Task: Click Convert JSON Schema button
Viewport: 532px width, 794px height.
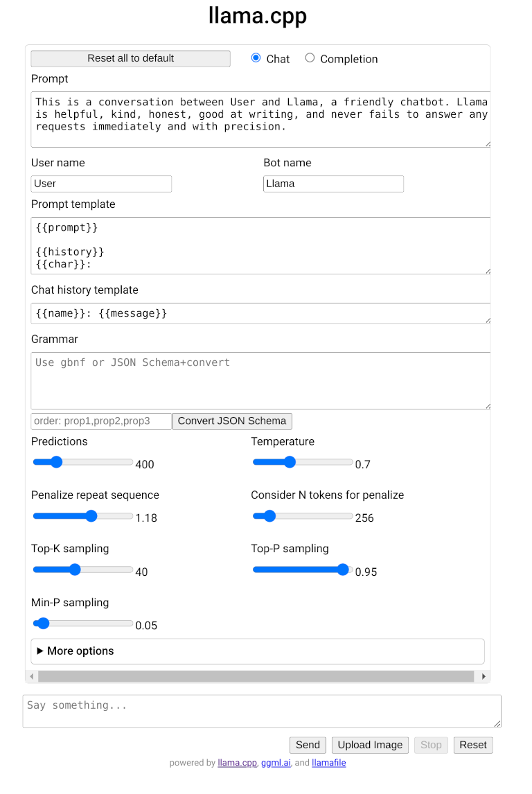Action: [232, 421]
